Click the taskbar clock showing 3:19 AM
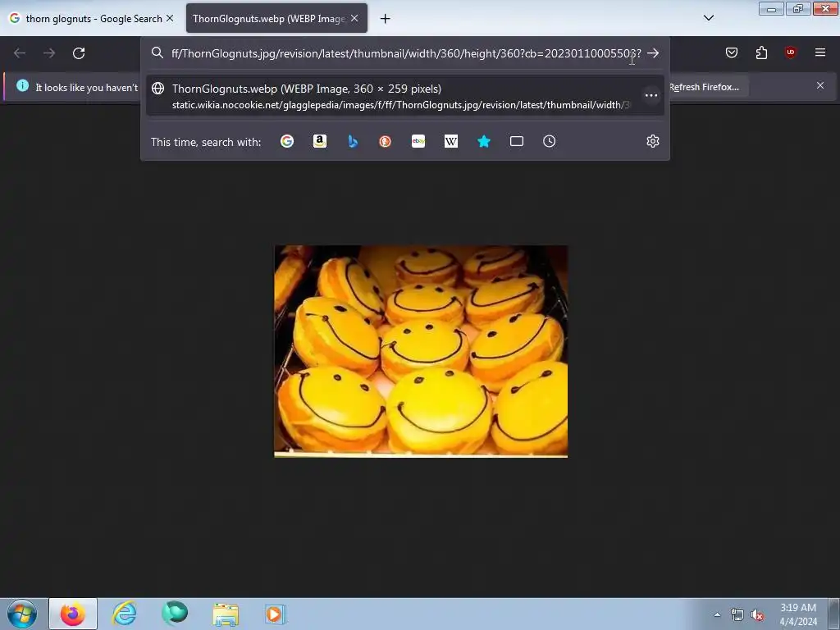This screenshot has width=840, height=630. coord(798,614)
